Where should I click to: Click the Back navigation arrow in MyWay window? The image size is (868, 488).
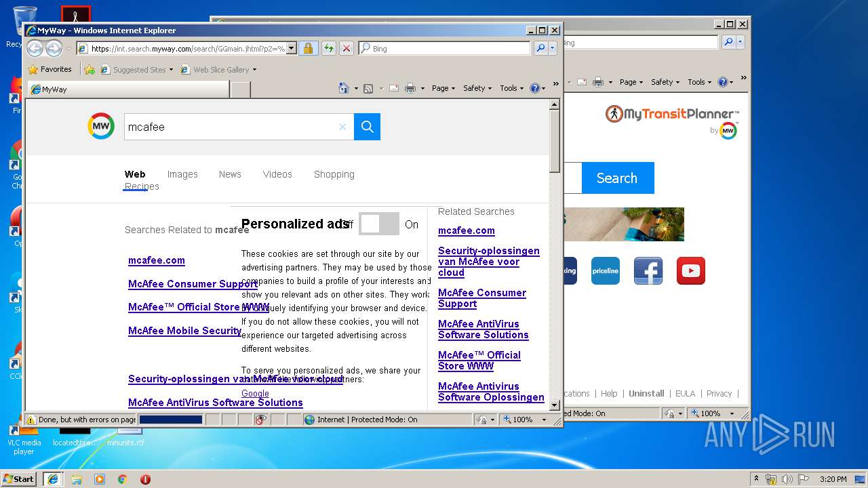click(x=35, y=48)
